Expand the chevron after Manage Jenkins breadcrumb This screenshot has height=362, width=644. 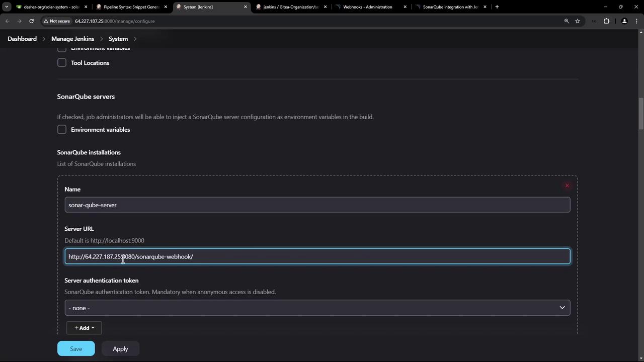(x=101, y=39)
